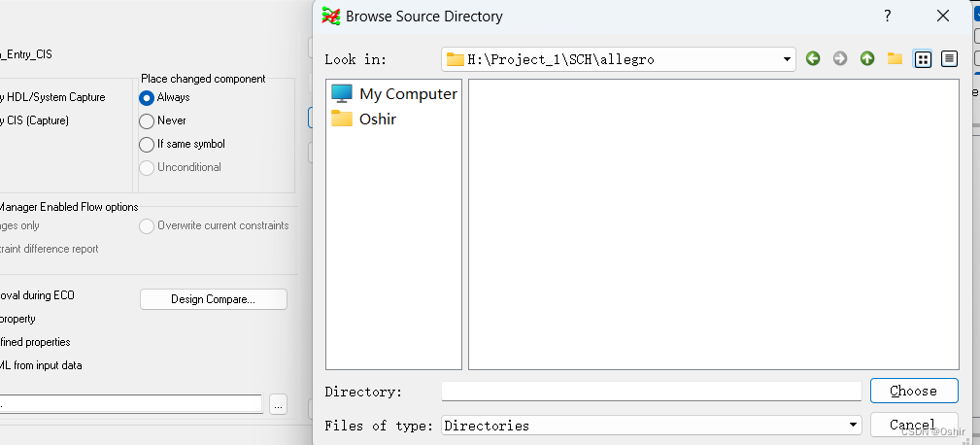Image resolution: width=980 pixels, height=445 pixels.
Task: Go up one directory with the green up arrow
Action: coord(867,58)
